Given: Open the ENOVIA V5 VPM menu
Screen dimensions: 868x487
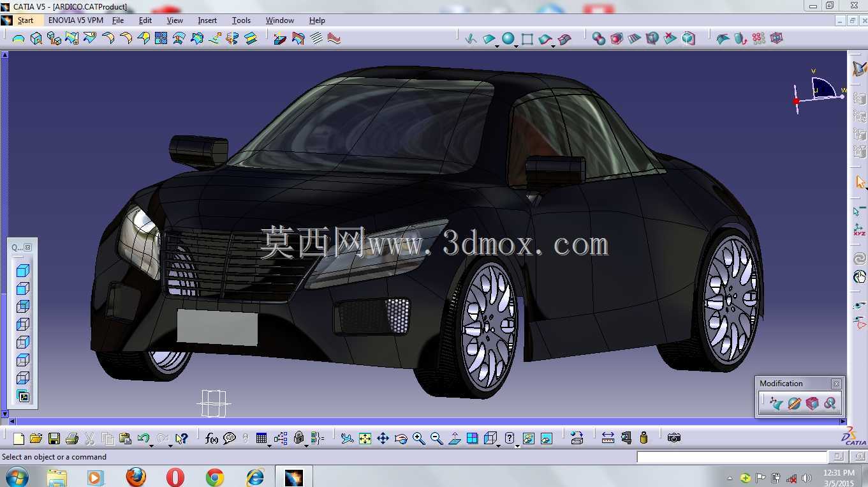Looking at the screenshot, I should [x=75, y=20].
